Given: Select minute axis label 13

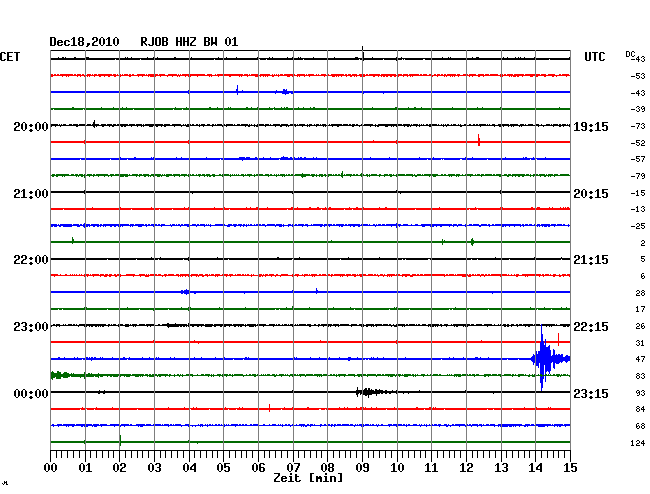Looking at the screenshot, I should (501, 468).
